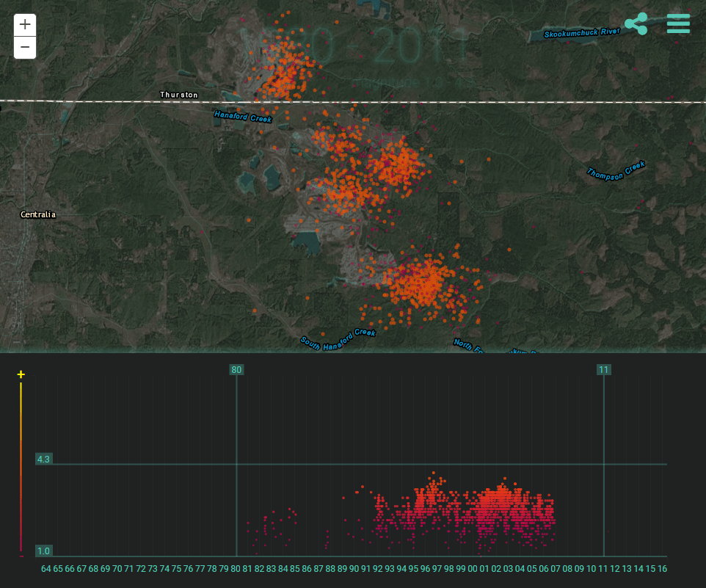Select year 97 on the timeline axis
This screenshot has width=706, height=588.
[x=437, y=569]
